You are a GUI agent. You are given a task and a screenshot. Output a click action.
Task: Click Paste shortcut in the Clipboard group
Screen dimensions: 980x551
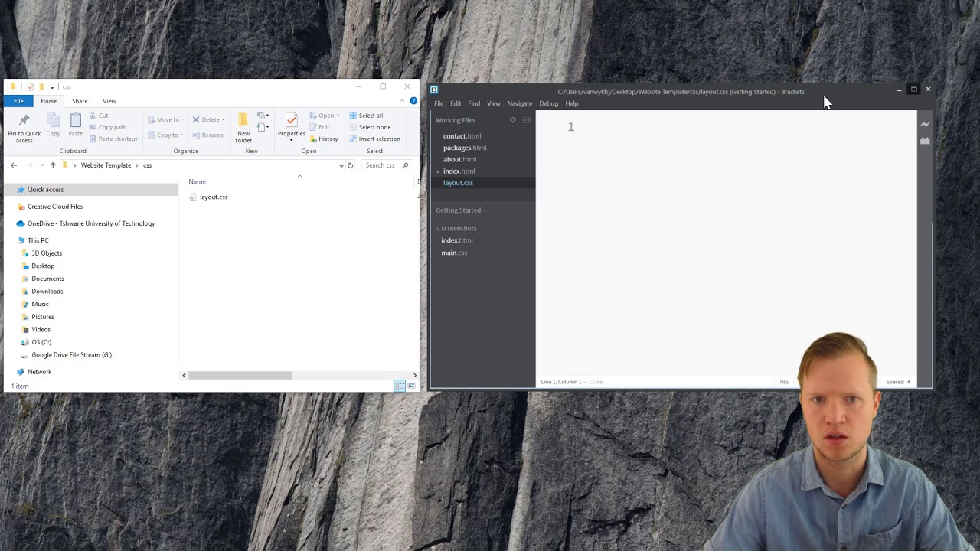click(113, 139)
